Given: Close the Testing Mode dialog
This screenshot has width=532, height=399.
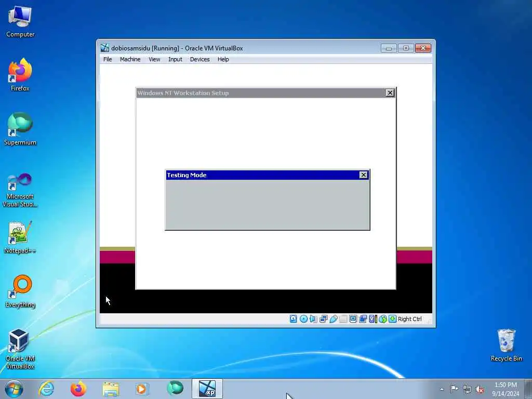Looking at the screenshot, I should click(363, 175).
